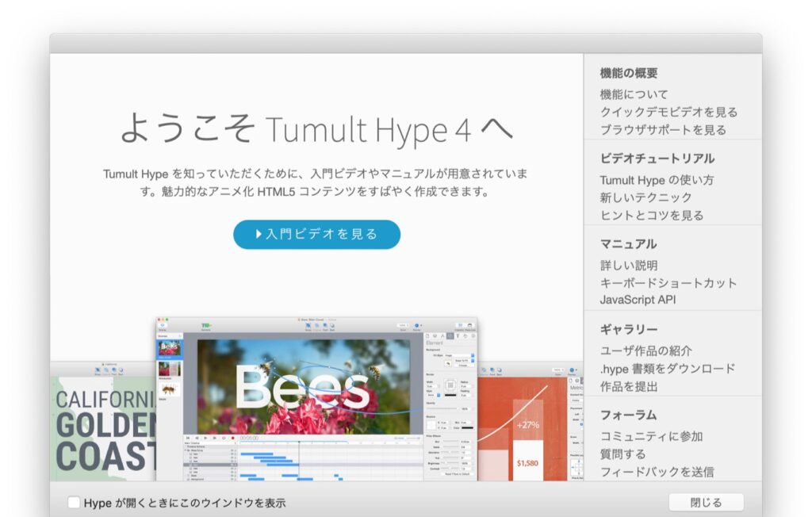Click the Scenes icon in the Hype toolbar

(x=163, y=326)
